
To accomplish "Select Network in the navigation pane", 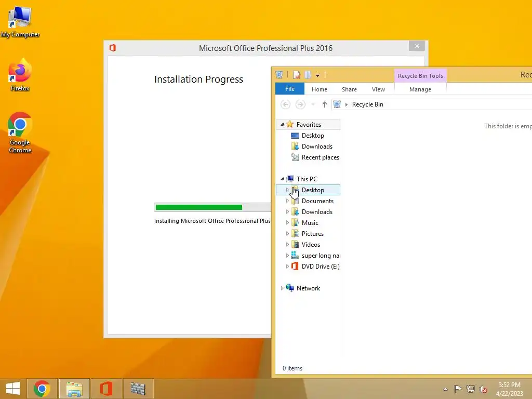I will coord(308,288).
